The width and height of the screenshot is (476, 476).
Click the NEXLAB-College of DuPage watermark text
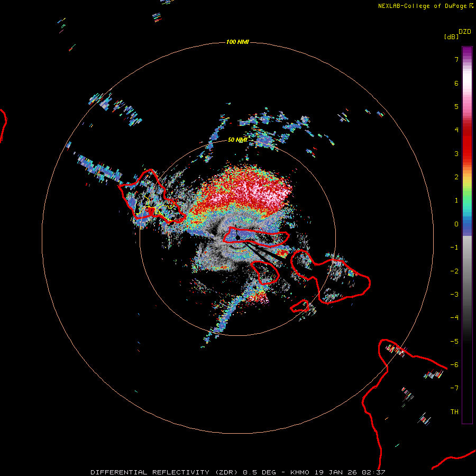(425, 6)
